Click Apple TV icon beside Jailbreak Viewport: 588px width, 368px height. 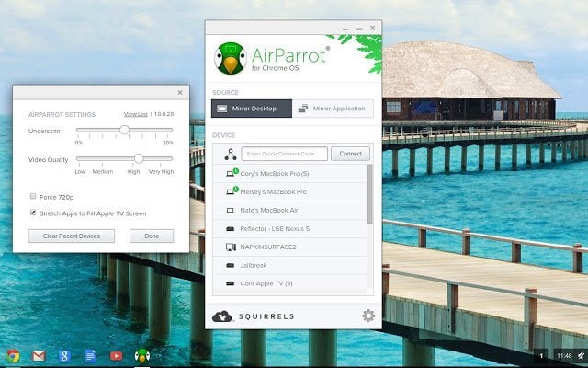click(231, 266)
